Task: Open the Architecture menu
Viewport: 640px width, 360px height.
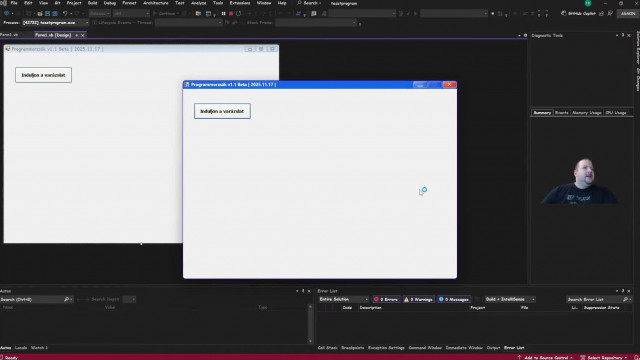Action: [156, 3]
